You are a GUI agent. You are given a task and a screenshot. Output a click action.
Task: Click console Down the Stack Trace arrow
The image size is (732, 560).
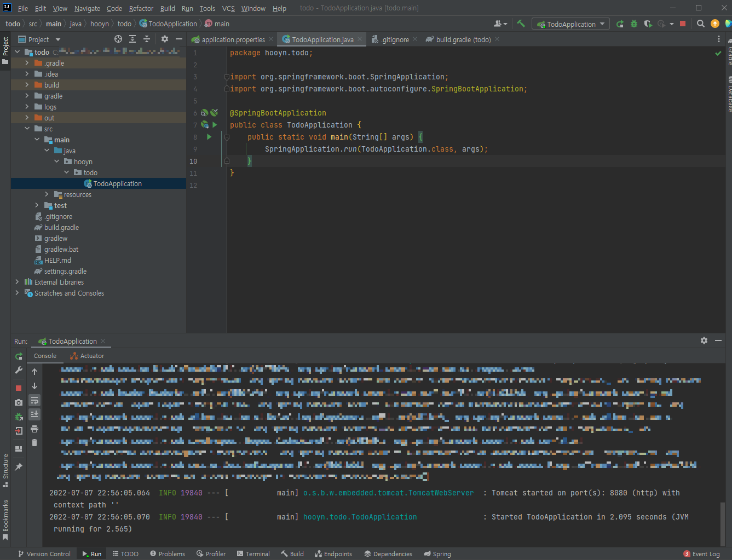pyautogui.click(x=34, y=386)
